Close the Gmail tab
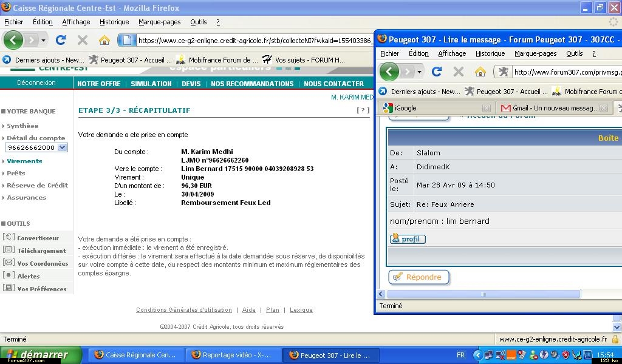 (x=604, y=108)
